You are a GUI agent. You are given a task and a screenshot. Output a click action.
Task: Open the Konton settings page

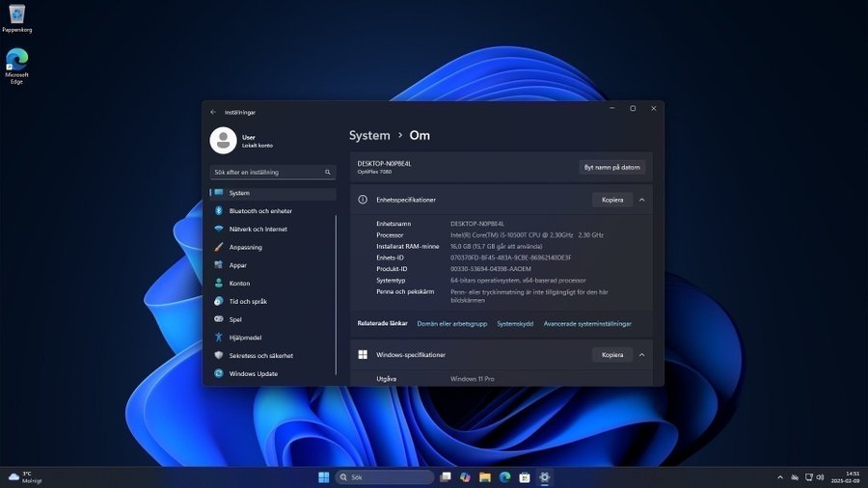pos(239,284)
